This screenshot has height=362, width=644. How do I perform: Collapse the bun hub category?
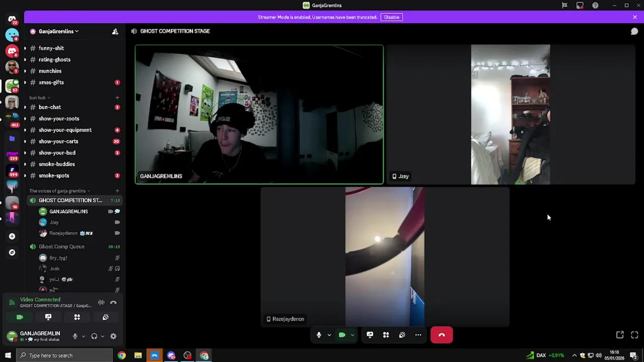click(x=39, y=98)
